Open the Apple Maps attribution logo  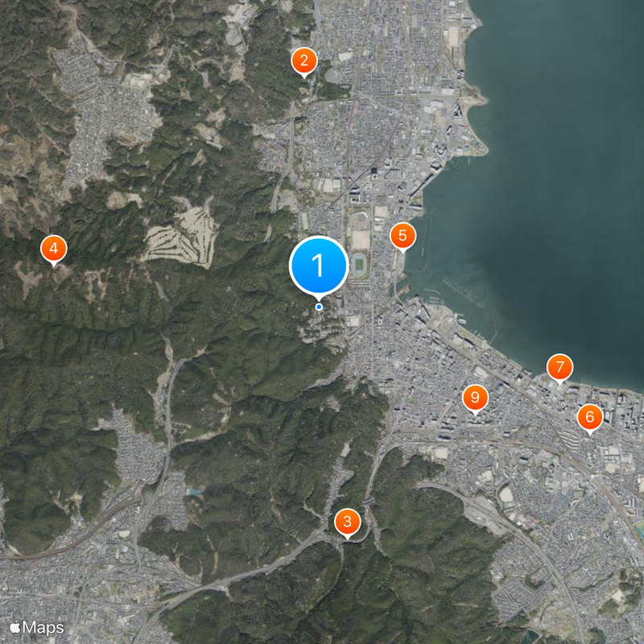pyautogui.click(x=37, y=625)
